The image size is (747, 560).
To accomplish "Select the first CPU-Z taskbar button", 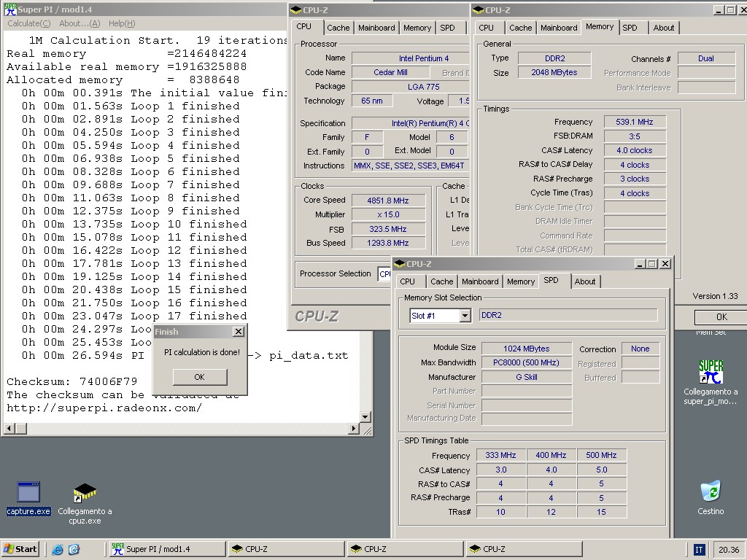I will pos(285,549).
